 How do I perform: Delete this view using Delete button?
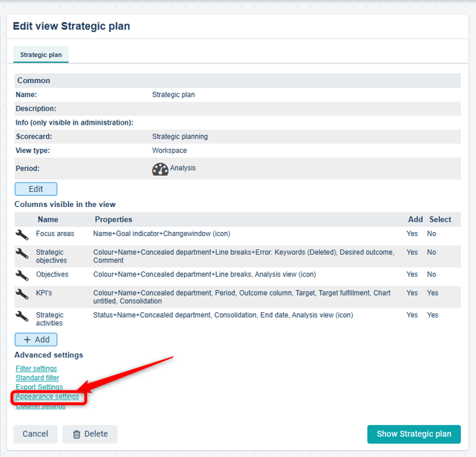click(90, 434)
